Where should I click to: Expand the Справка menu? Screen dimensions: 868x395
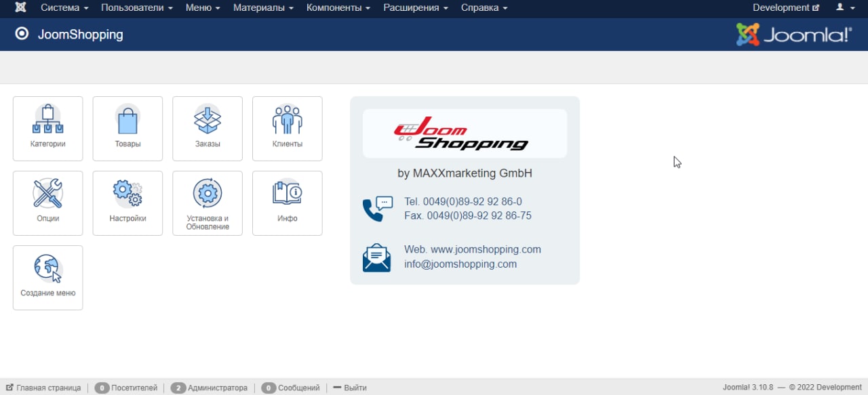point(484,8)
